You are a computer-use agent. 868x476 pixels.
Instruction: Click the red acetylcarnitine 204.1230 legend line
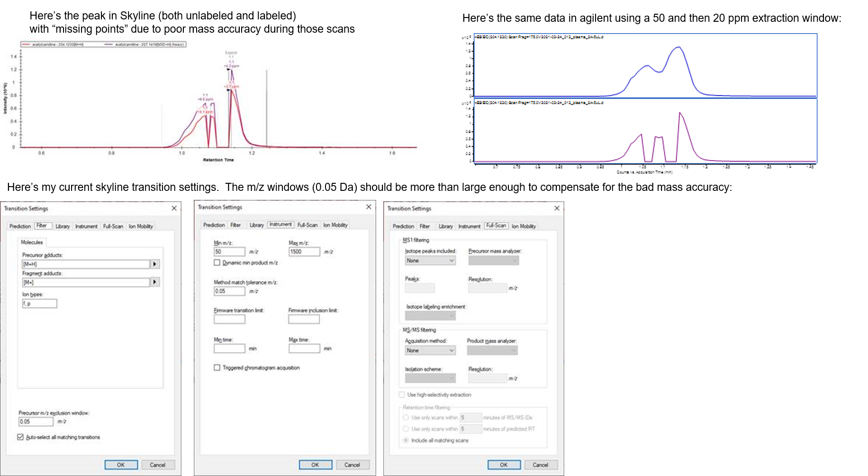coord(26,45)
